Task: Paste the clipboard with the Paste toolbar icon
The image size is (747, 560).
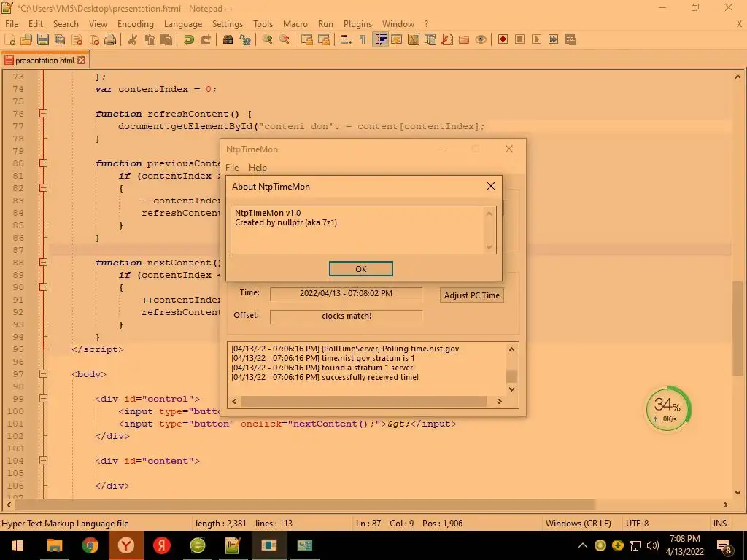Action: pyautogui.click(x=166, y=39)
